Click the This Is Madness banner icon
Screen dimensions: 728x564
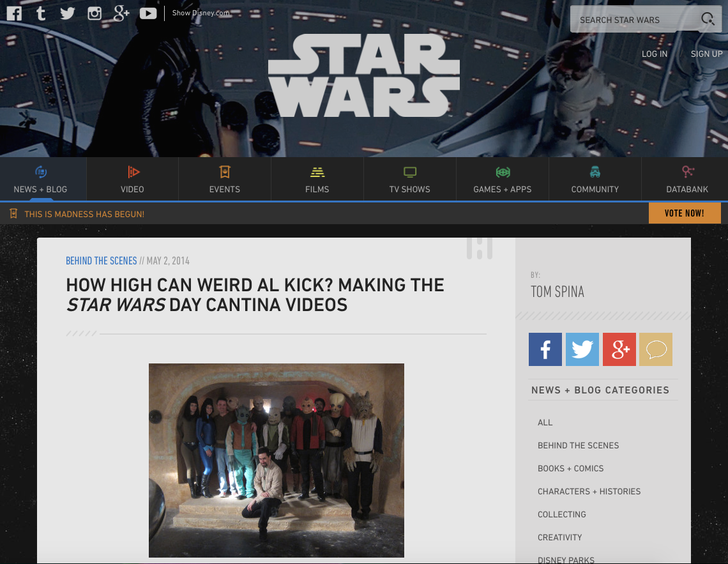tap(13, 213)
